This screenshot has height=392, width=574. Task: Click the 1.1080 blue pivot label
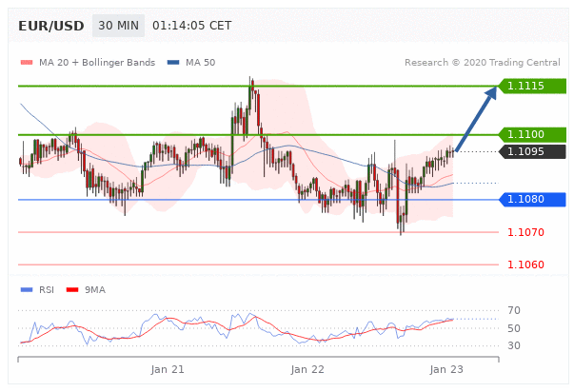[x=533, y=200]
